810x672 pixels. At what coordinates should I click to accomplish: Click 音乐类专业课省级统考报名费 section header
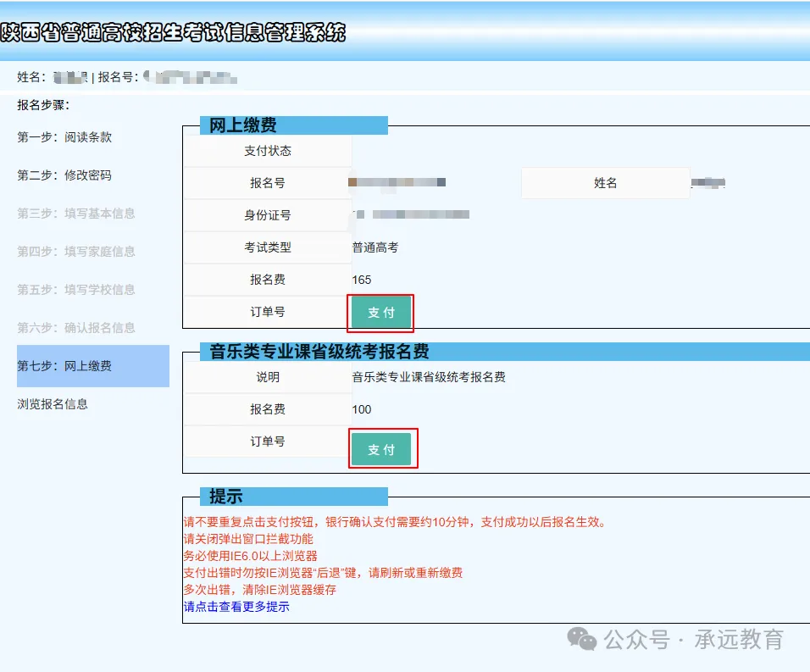point(505,351)
